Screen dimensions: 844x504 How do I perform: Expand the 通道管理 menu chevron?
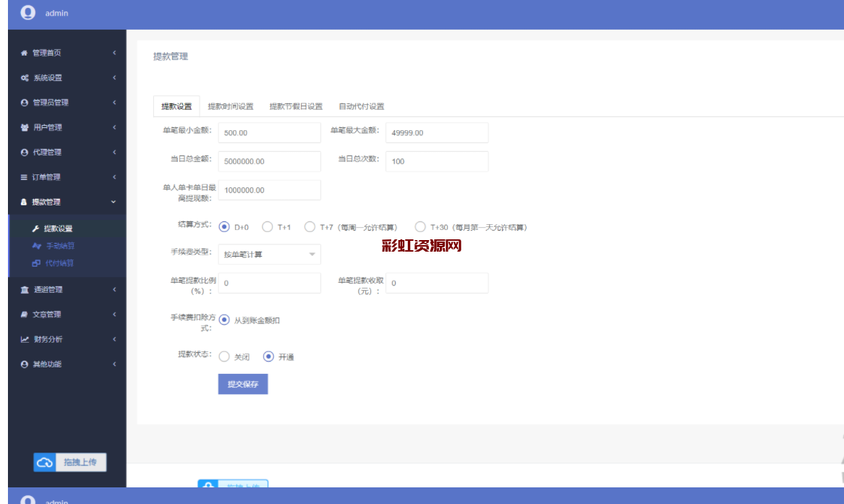[114, 289]
